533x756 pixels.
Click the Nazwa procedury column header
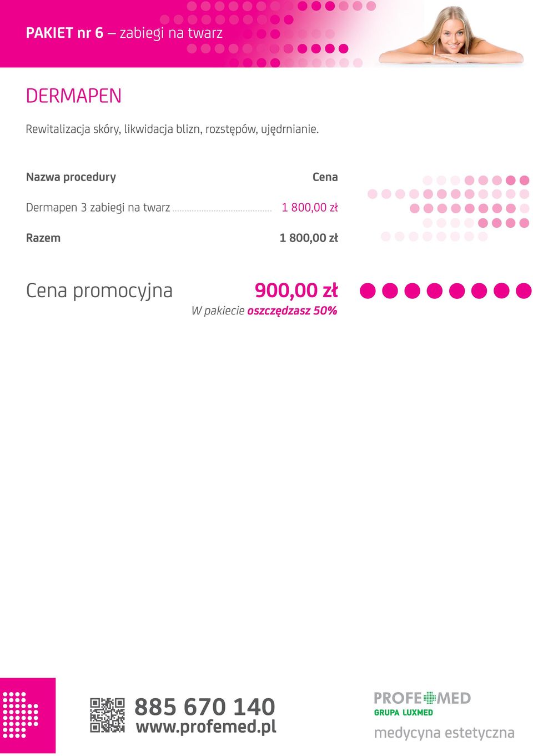tap(71, 177)
